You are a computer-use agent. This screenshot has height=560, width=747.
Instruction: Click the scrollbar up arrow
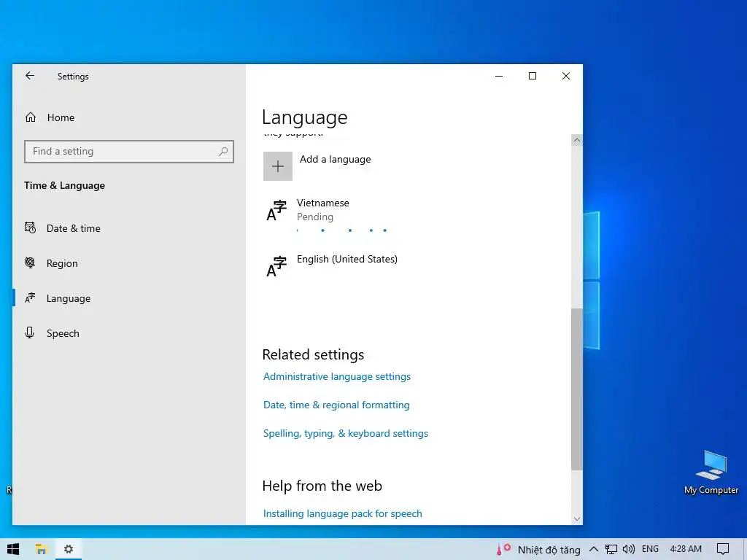click(x=577, y=140)
